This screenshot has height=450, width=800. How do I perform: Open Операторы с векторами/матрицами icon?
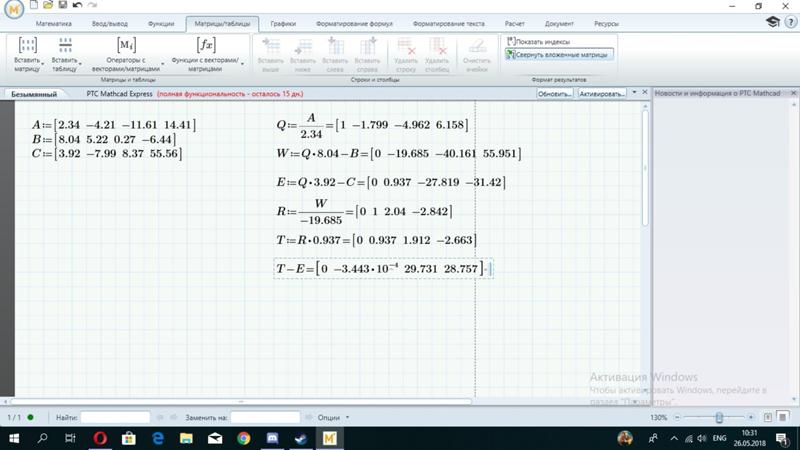tap(126, 45)
